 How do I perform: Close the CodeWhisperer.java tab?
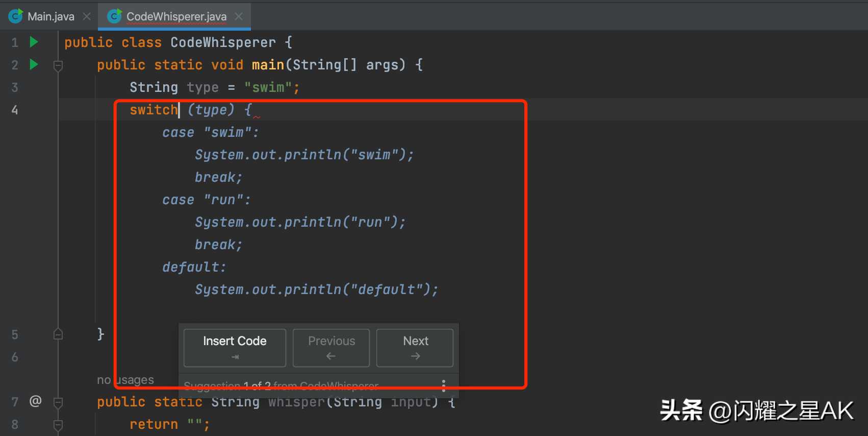point(239,16)
